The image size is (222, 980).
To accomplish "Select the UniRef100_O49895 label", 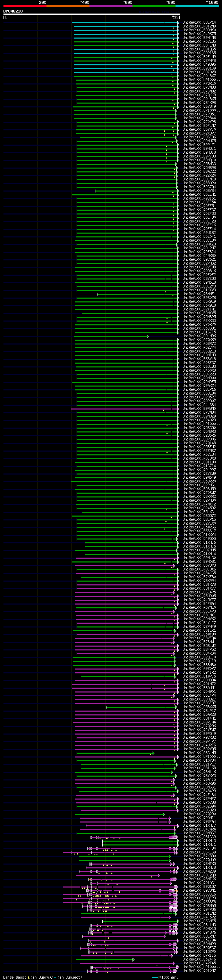I will [x=199, y=65].
